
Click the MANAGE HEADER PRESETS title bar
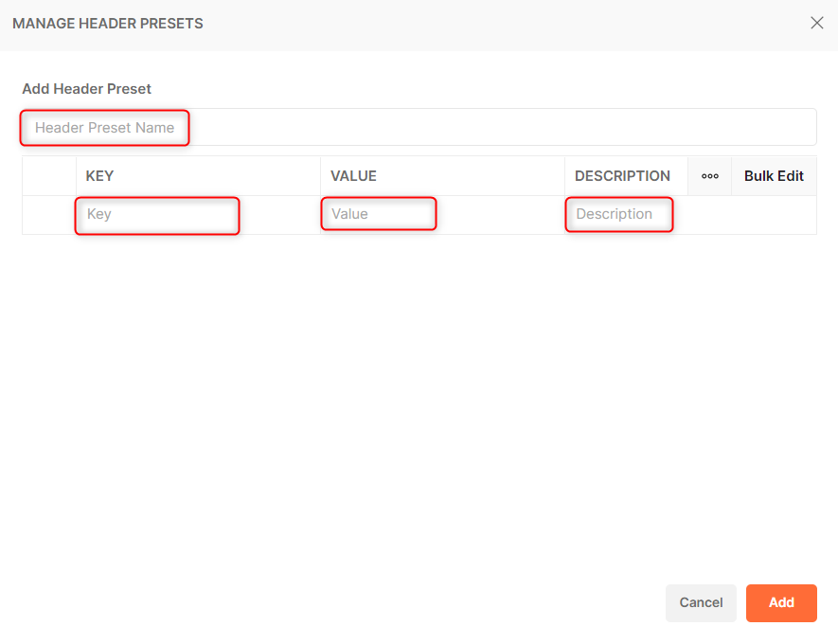[108, 24]
